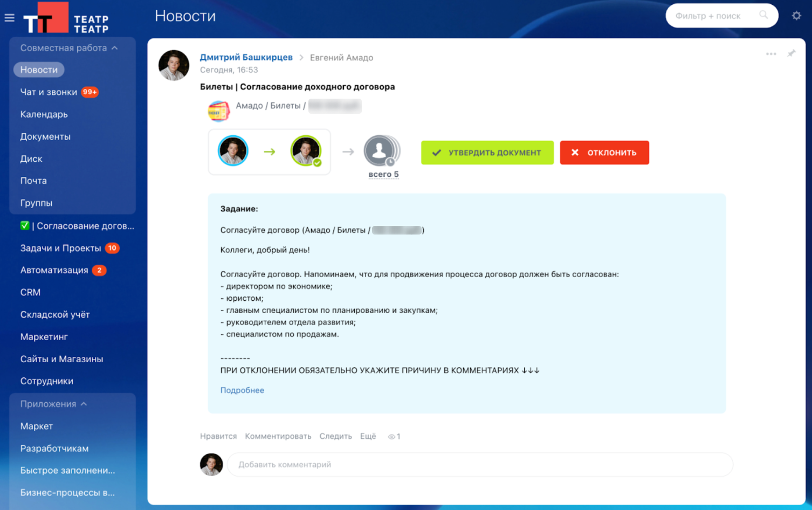Collapse Приложения section

tap(53, 404)
